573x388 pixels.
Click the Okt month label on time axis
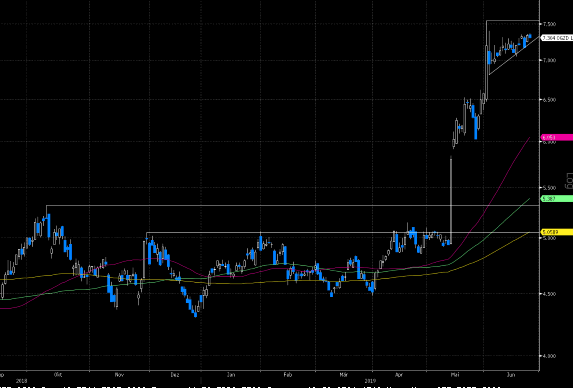click(x=58, y=375)
